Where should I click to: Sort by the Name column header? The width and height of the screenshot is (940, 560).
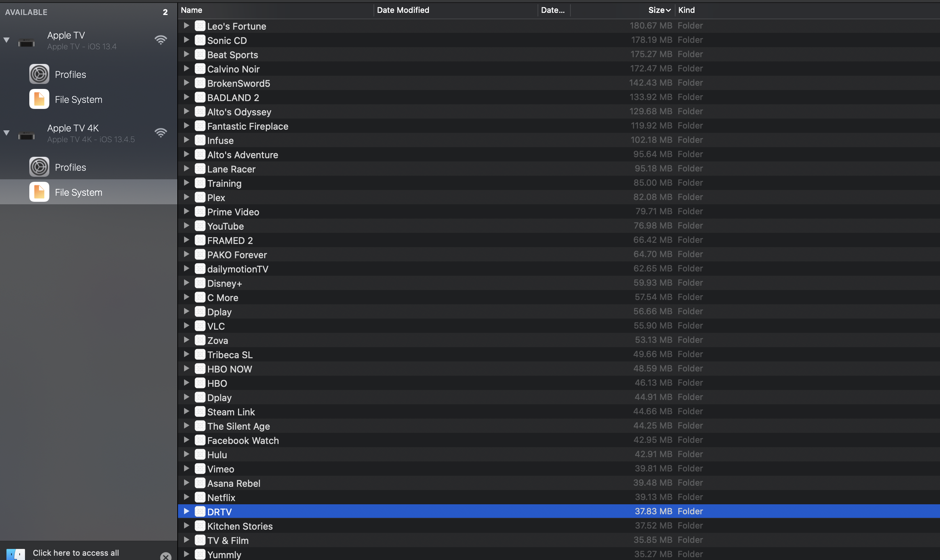point(192,10)
